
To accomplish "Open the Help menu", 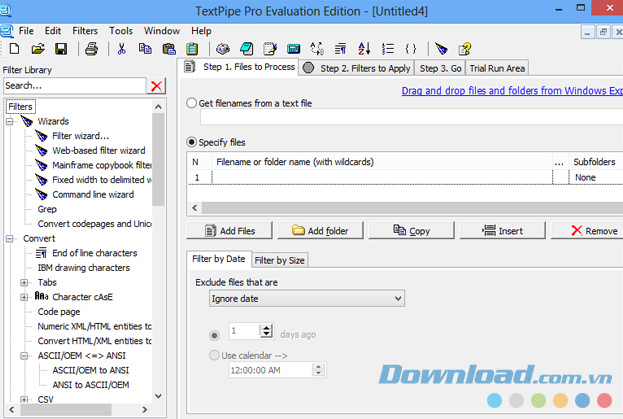I will 201,31.
